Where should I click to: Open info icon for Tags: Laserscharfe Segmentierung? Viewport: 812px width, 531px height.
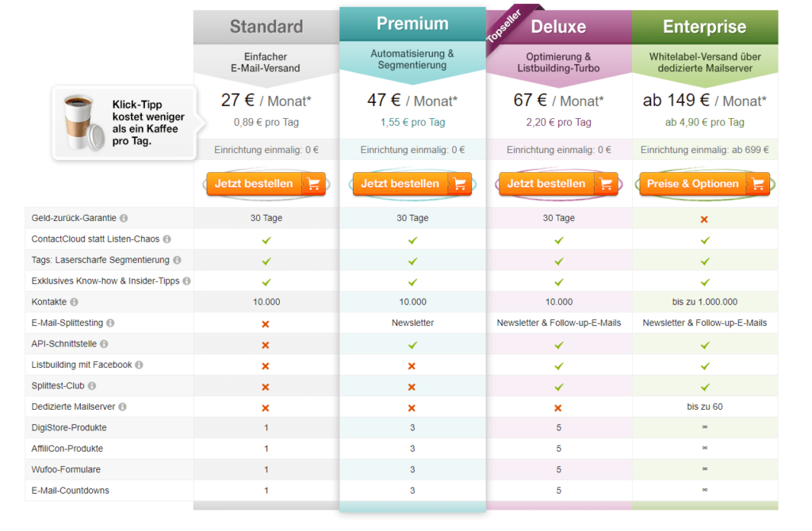click(177, 260)
